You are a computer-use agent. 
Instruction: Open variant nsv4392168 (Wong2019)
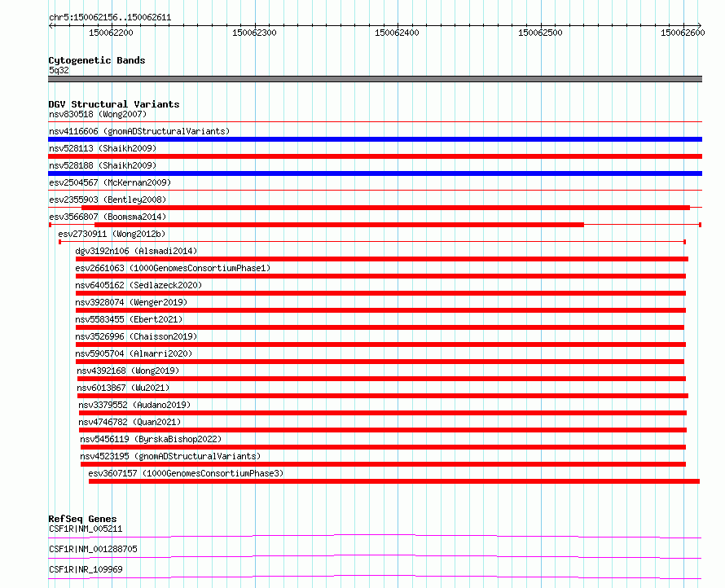coord(128,371)
